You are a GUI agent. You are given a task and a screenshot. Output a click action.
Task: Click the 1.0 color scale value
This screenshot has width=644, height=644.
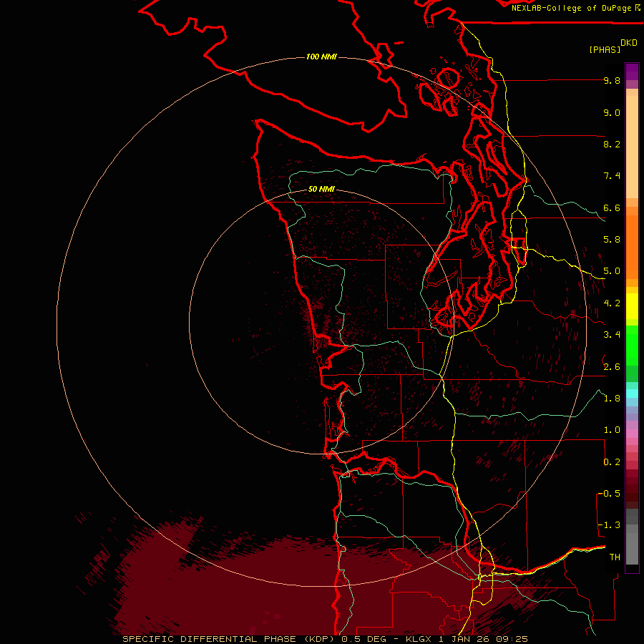point(612,430)
